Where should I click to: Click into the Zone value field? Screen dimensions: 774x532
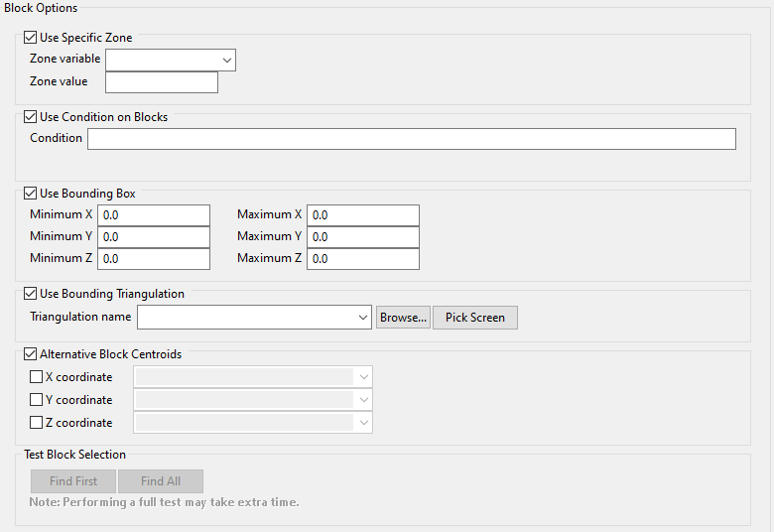pos(161,82)
